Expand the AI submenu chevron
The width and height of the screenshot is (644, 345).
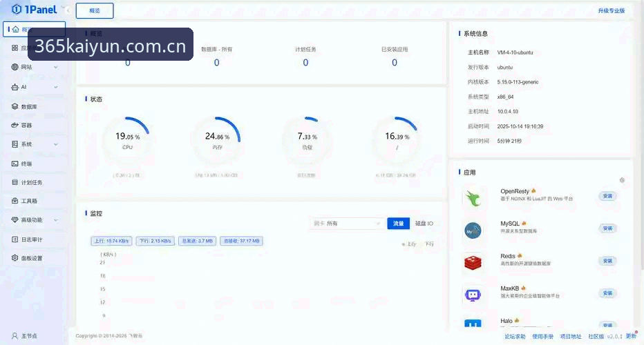[56, 87]
